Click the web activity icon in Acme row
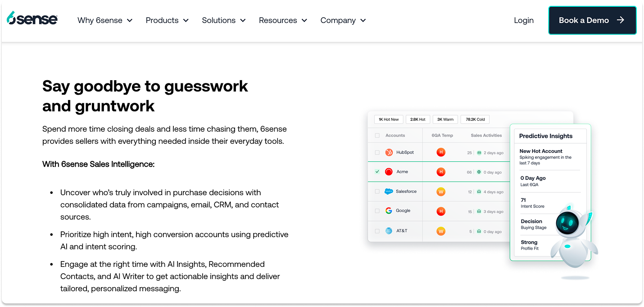 (479, 172)
